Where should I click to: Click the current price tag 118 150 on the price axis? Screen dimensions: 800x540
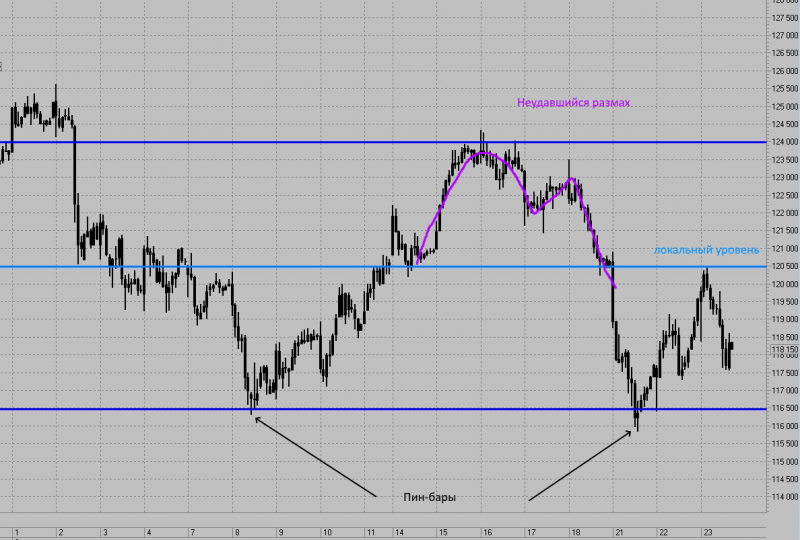784,350
